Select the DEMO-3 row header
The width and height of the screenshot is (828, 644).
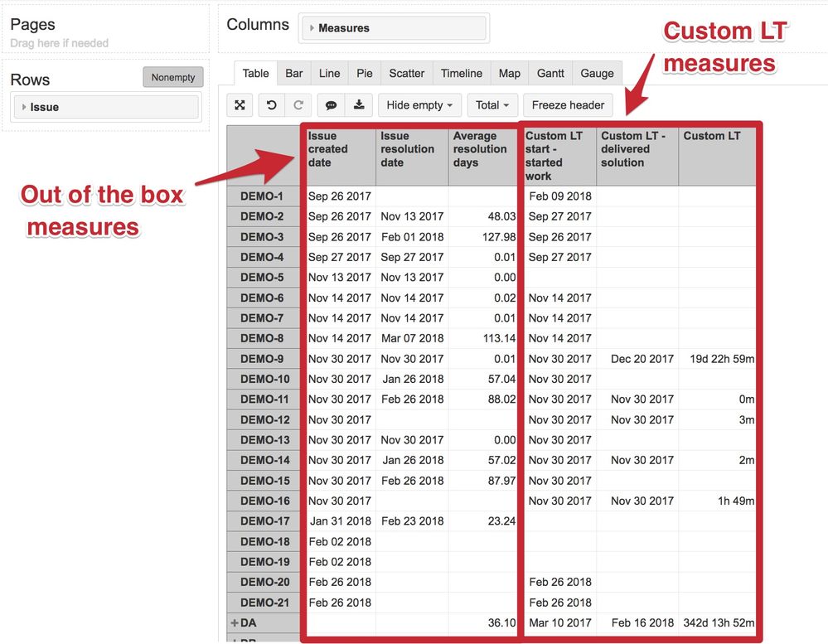263,237
